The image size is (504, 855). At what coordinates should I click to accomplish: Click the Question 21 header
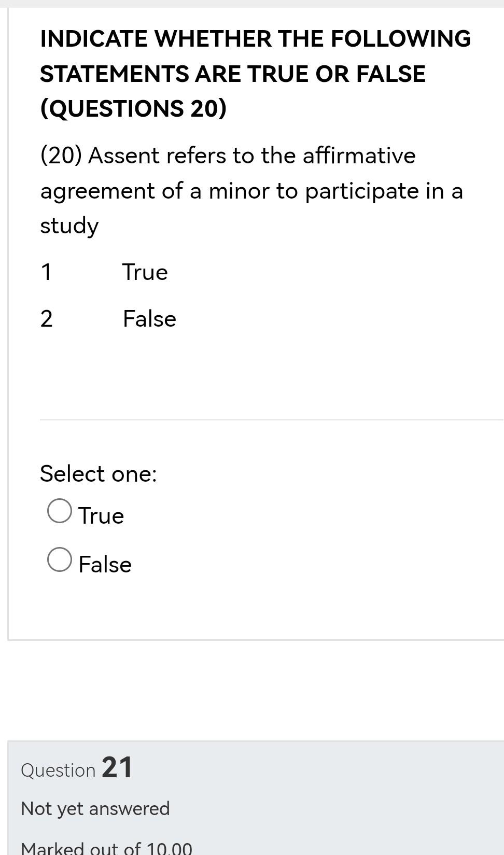coord(76,768)
